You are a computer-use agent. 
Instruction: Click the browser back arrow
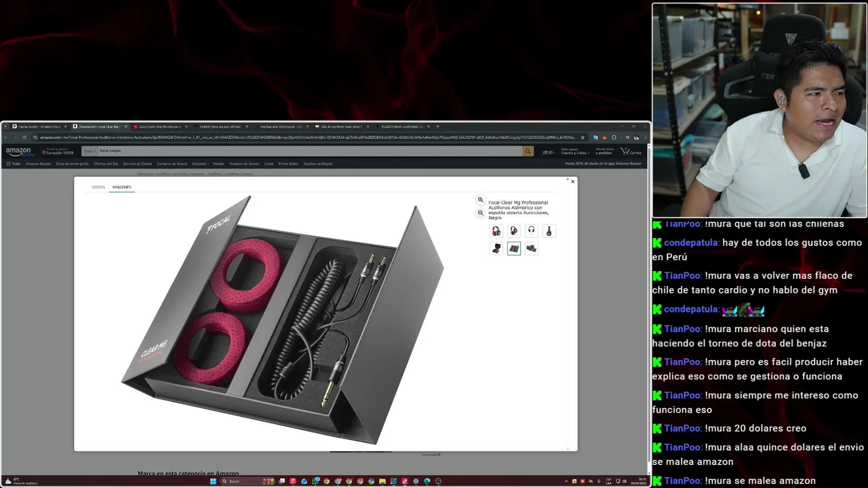point(7,137)
